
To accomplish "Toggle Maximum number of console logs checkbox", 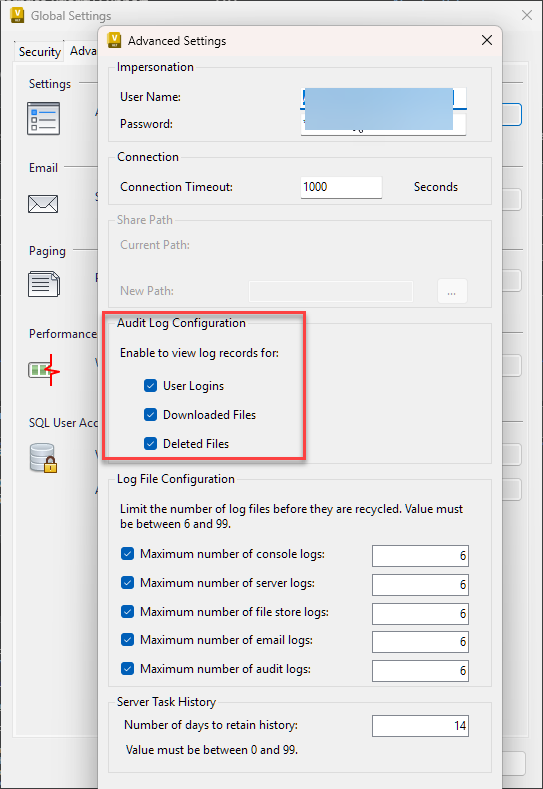I will pyautogui.click(x=127, y=554).
